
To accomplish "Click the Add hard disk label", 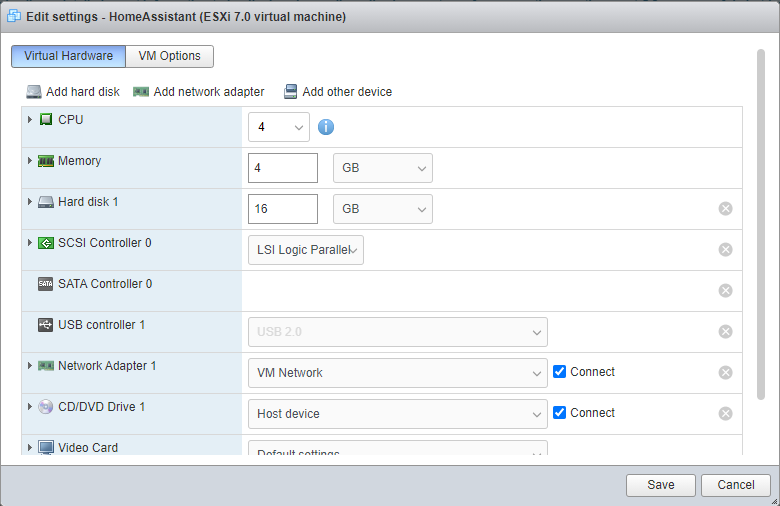I will [x=83, y=92].
